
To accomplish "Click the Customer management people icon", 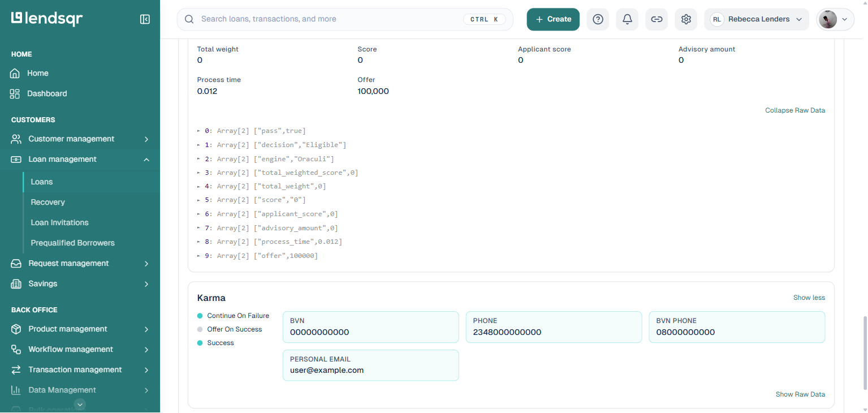I will [x=16, y=139].
